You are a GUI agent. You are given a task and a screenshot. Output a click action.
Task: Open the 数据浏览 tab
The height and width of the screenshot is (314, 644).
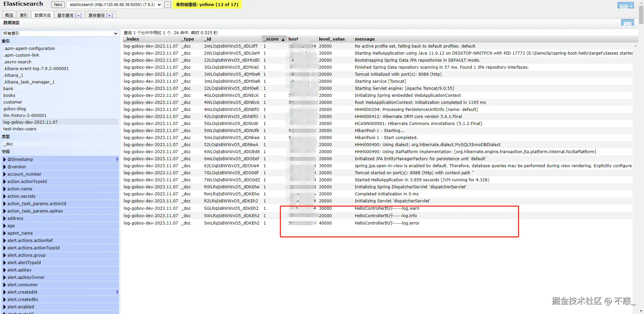click(43, 15)
